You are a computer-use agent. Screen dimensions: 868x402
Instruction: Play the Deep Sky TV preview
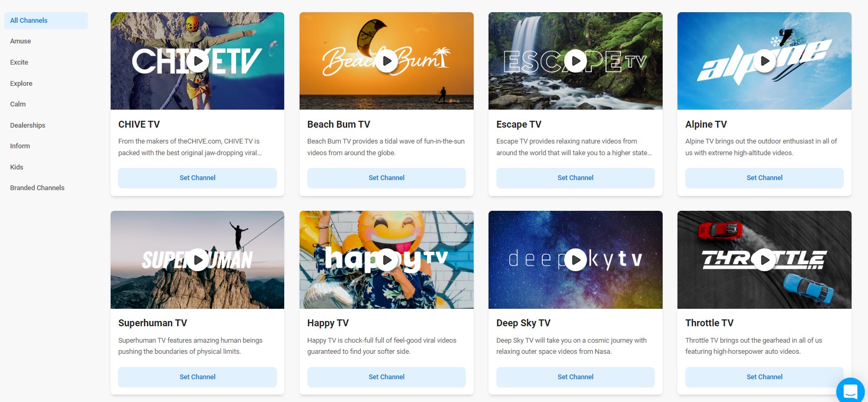coord(576,260)
